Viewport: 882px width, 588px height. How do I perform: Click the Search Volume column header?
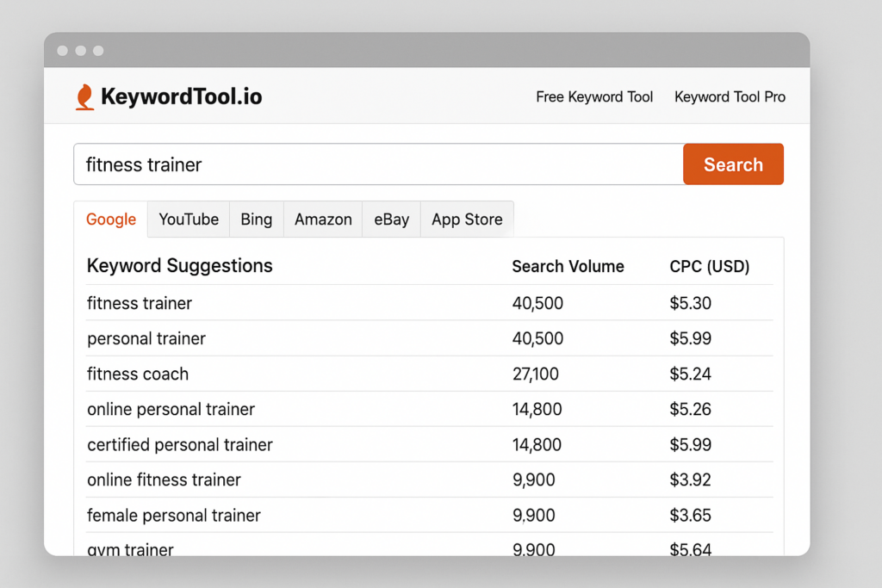568,266
